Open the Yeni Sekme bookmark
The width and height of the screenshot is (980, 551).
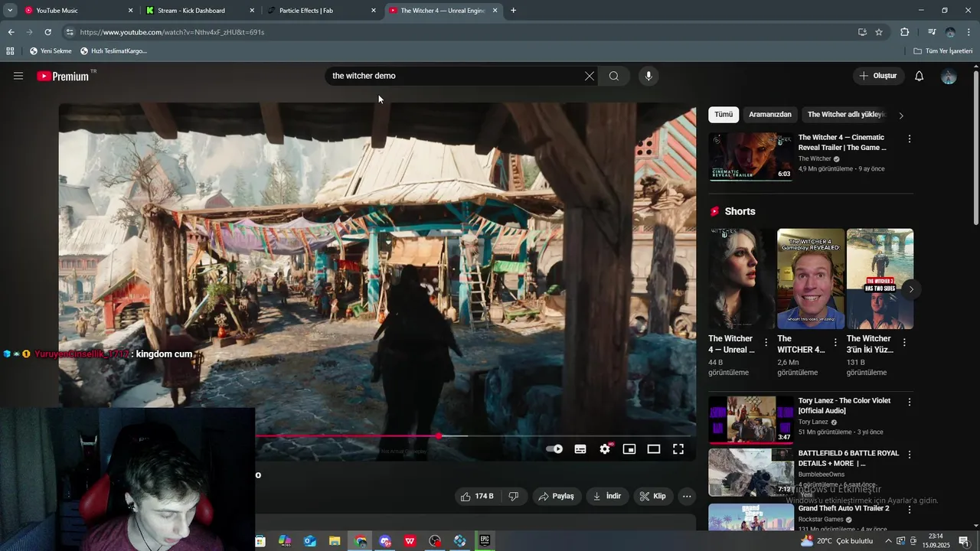(51, 51)
